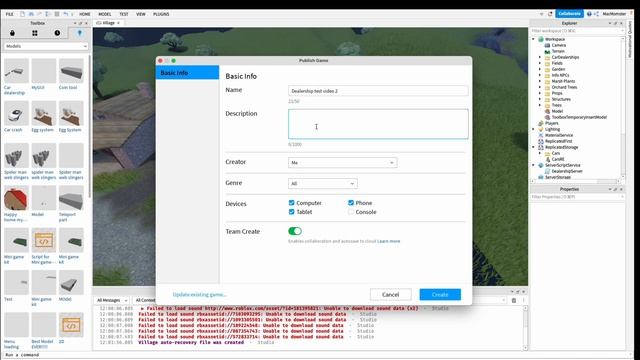This screenshot has width=640, height=360.
Task: Open the Toolbox Creations lightbulb icon
Action: 80,33
